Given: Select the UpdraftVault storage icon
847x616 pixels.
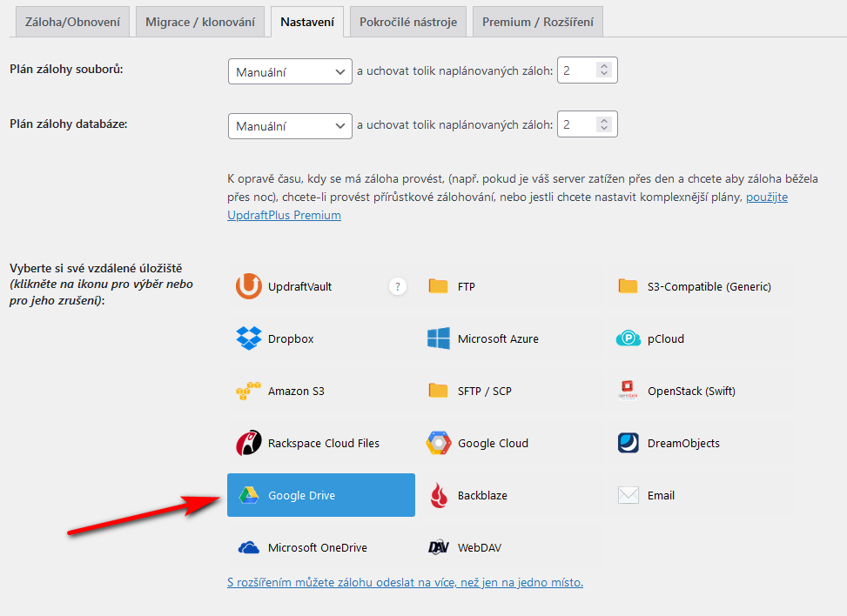Looking at the screenshot, I should [x=248, y=286].
